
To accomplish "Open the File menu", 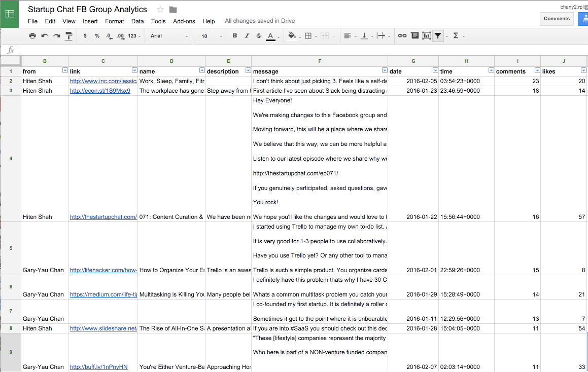I will (x=32, y=21).
